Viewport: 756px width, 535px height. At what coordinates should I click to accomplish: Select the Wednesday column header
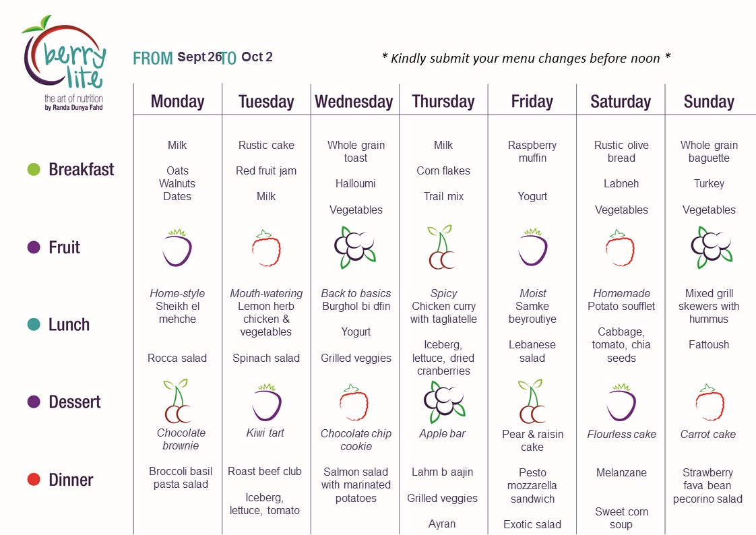(x=354, y=102)
